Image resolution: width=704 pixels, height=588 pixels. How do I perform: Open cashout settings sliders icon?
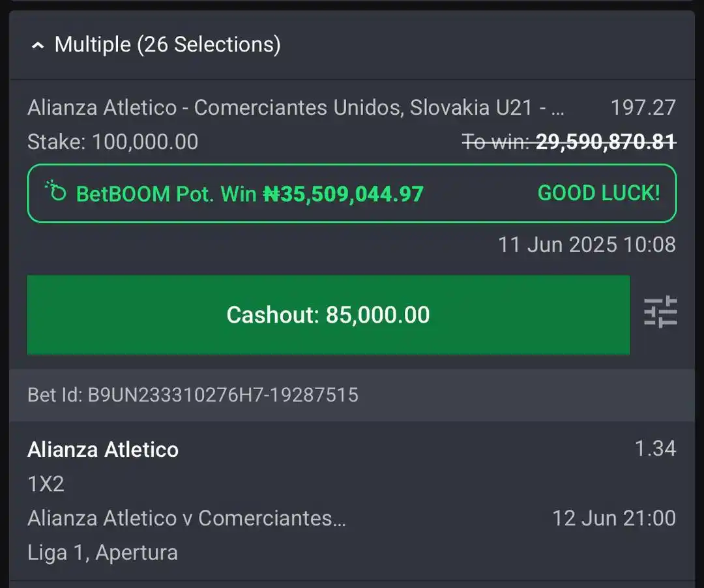pyautogui.click(x=660, y=312)
